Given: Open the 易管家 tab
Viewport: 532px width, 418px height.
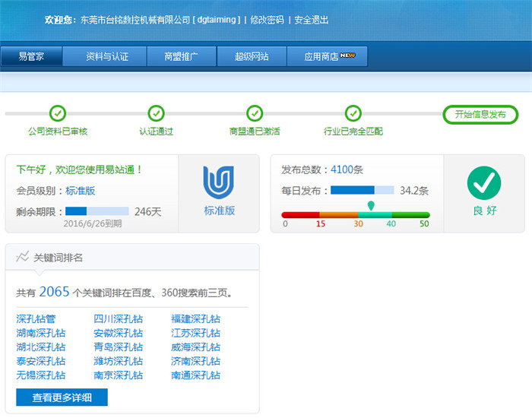Looking at the screenshot, I should pyautogui.click(x=31, y=56).
